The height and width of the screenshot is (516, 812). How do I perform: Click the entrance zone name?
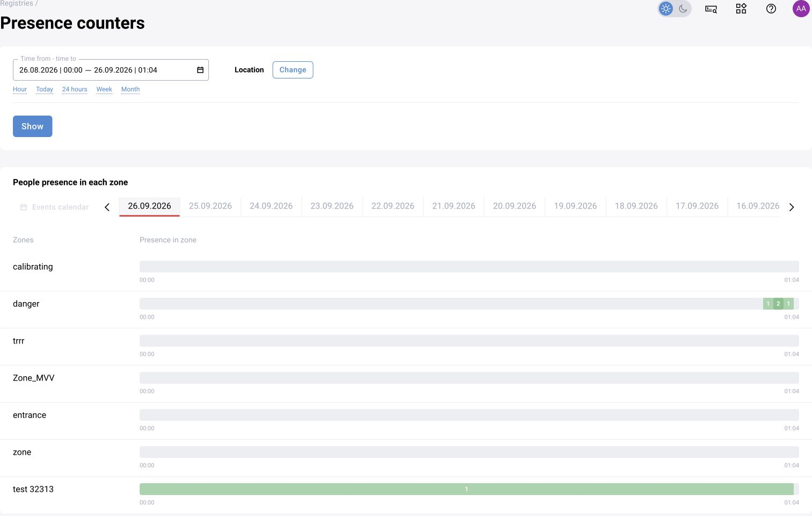30,415
